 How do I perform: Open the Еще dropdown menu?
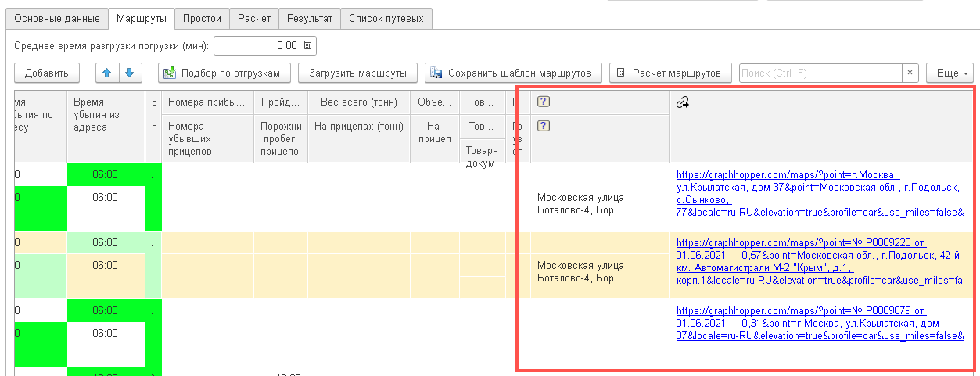coord(949,73)
